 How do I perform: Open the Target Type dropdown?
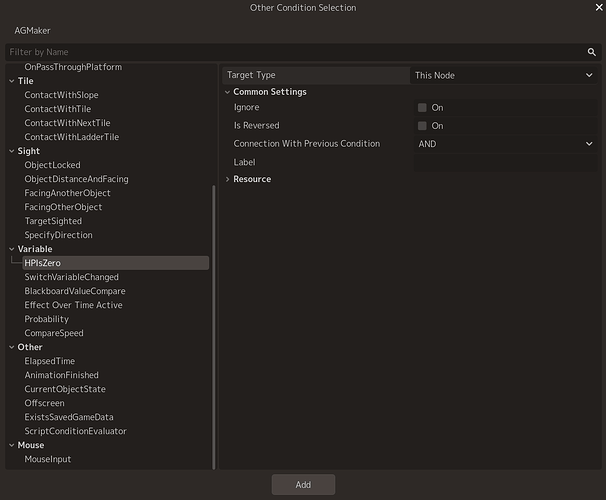tap(504, 75)
